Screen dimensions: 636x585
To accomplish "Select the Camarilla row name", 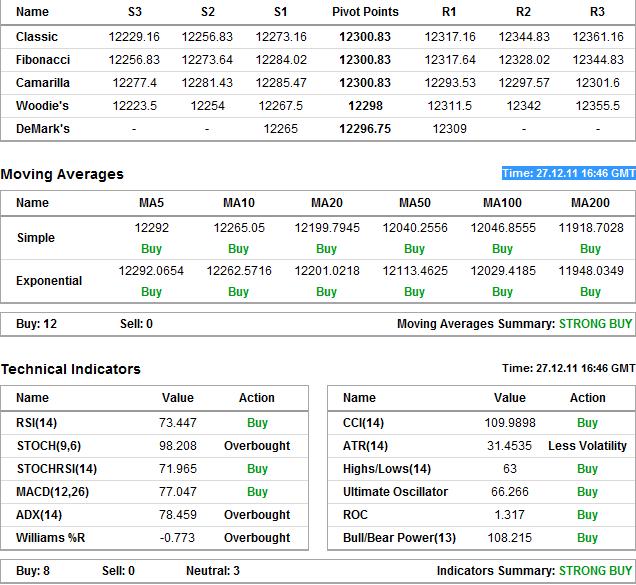I will pyautogui.click(x=43, y=83).
